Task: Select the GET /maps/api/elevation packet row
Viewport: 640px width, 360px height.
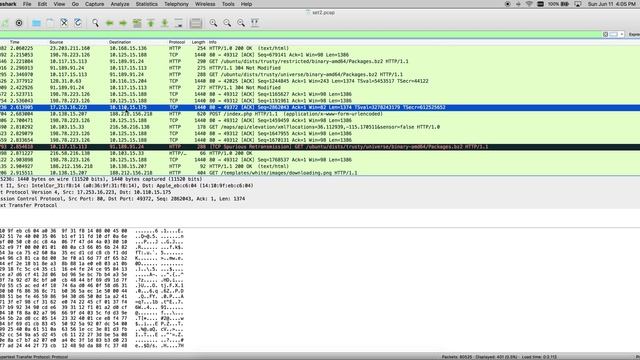Action: (320, 127)
